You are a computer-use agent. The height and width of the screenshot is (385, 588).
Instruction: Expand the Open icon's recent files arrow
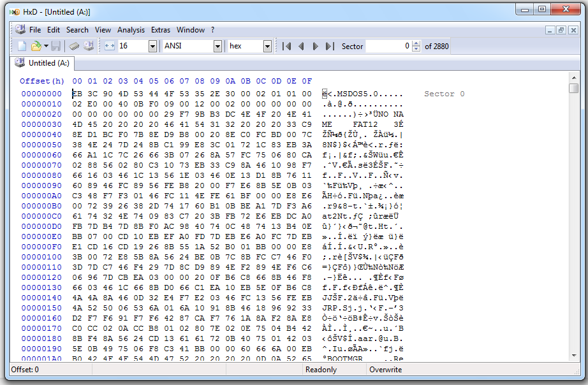point(46,46)
